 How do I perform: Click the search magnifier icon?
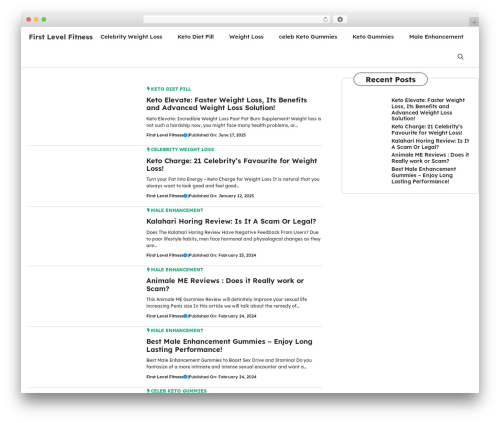(460, 57)
